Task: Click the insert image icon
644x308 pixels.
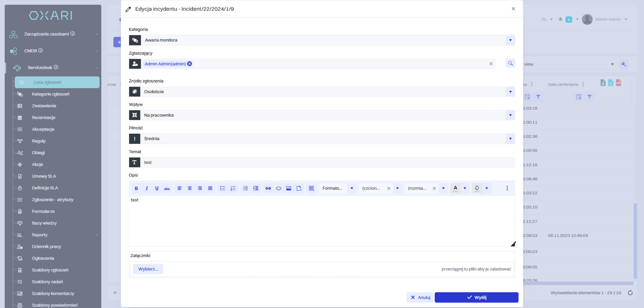Action: pyautogui.click(x=288, y=188)
